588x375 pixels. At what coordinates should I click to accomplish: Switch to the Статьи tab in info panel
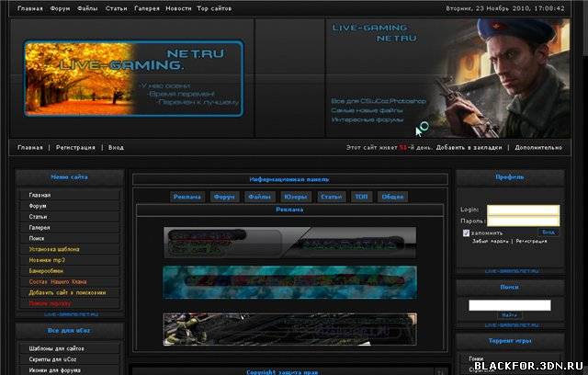pyautogui.click(x=332, y=197)
